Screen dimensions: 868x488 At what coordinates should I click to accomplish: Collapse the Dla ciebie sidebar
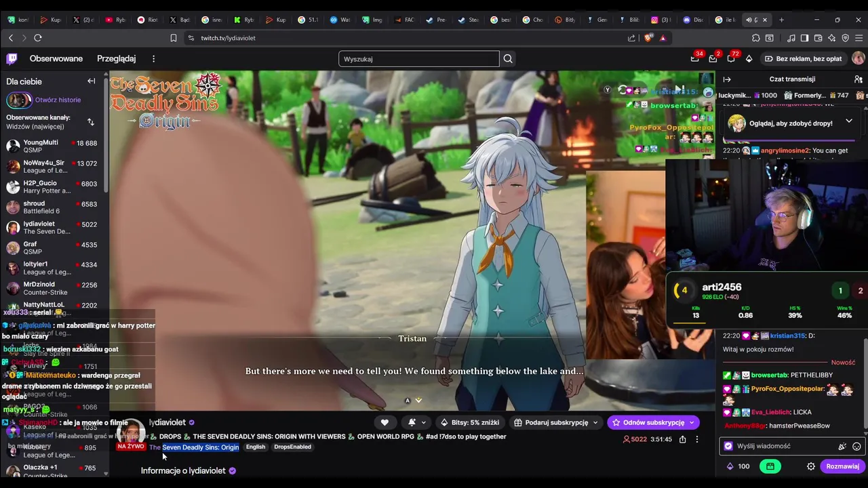point(91,81)
